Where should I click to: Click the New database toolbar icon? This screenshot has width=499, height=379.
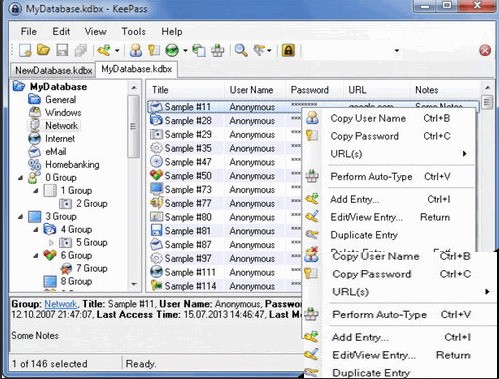coord(25,51)
